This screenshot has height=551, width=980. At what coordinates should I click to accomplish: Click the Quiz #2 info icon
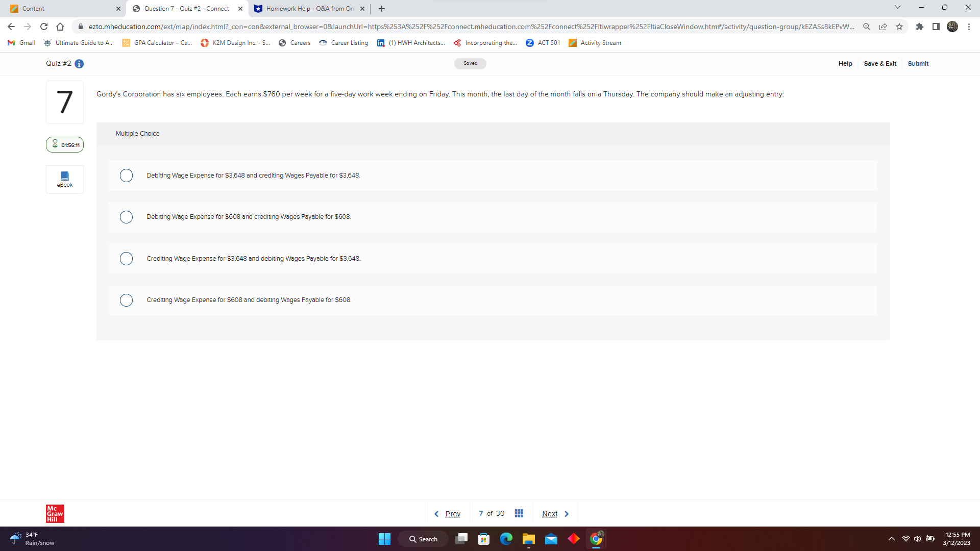point(79,64)
